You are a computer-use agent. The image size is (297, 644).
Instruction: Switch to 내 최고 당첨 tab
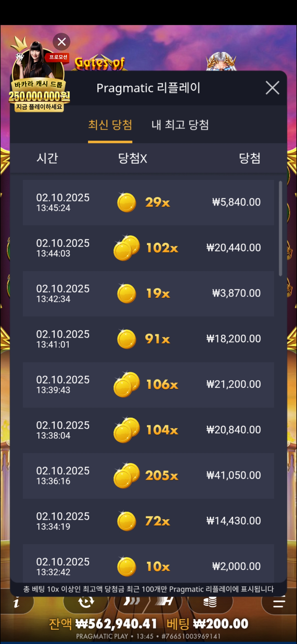180,125
